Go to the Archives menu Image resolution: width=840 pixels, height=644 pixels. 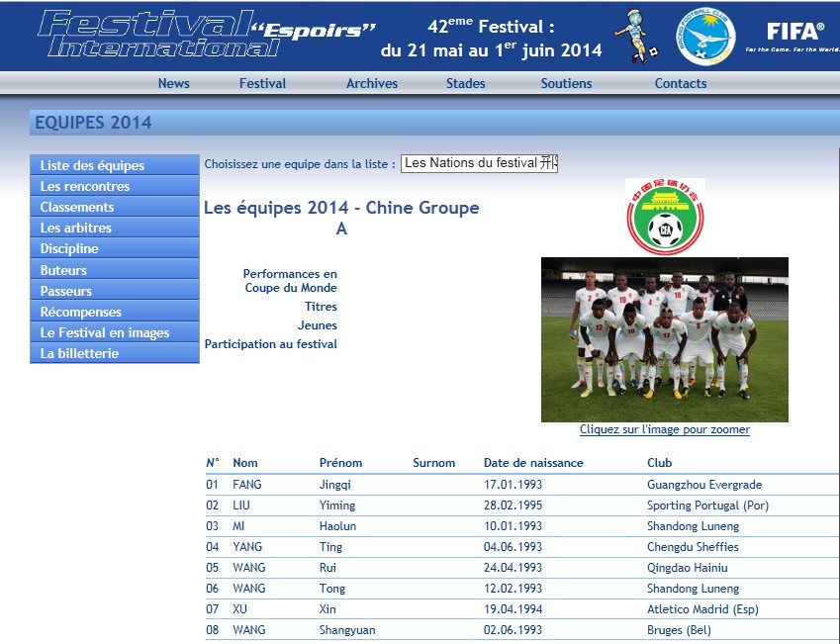(372, 84)
